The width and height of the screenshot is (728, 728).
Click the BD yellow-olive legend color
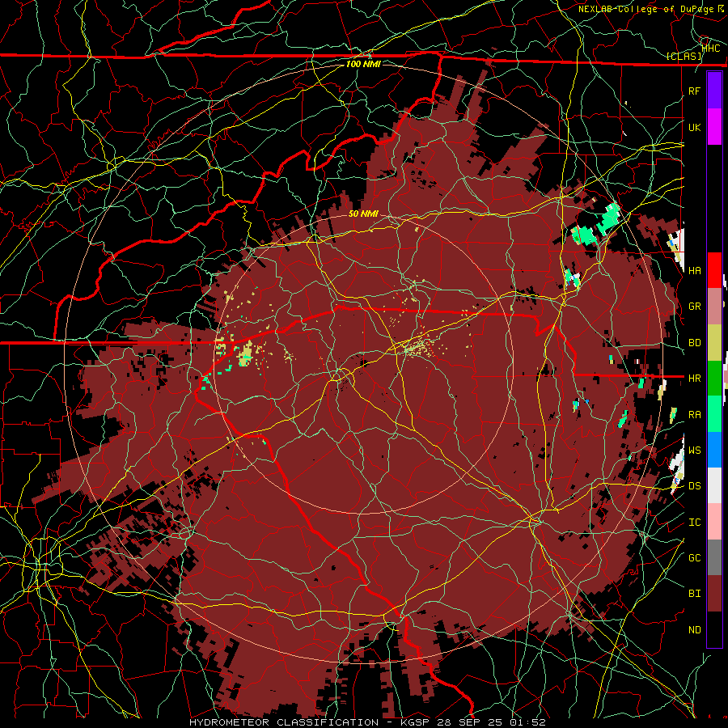click(x=714, y=343)
